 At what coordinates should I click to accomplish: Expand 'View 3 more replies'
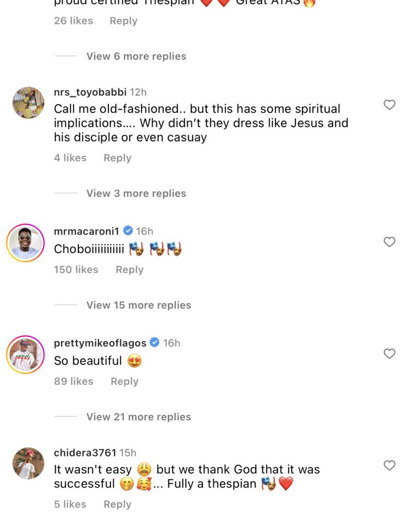click(x=136, y=193)
